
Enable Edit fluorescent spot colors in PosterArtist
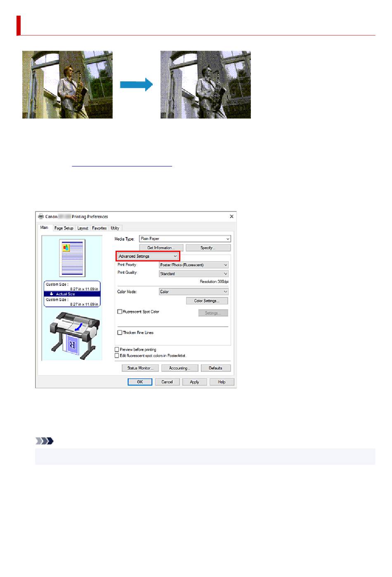pos(117,356)
